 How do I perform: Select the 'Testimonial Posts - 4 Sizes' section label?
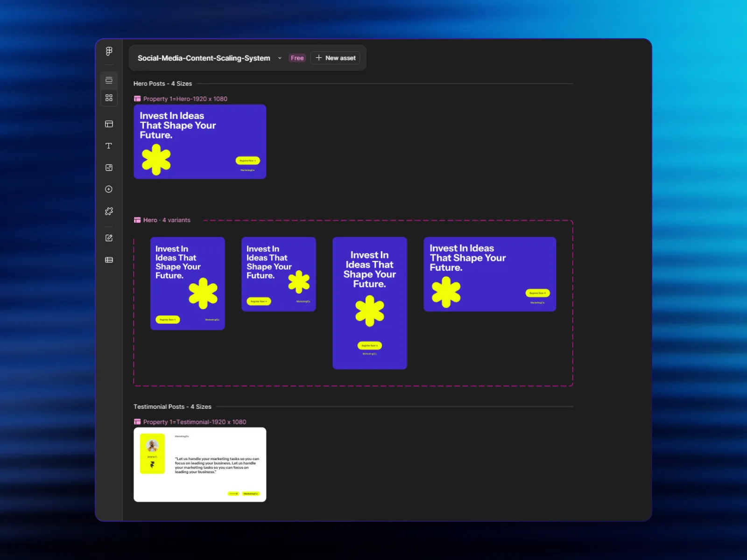pyautogui.click(x=172, y=407)
